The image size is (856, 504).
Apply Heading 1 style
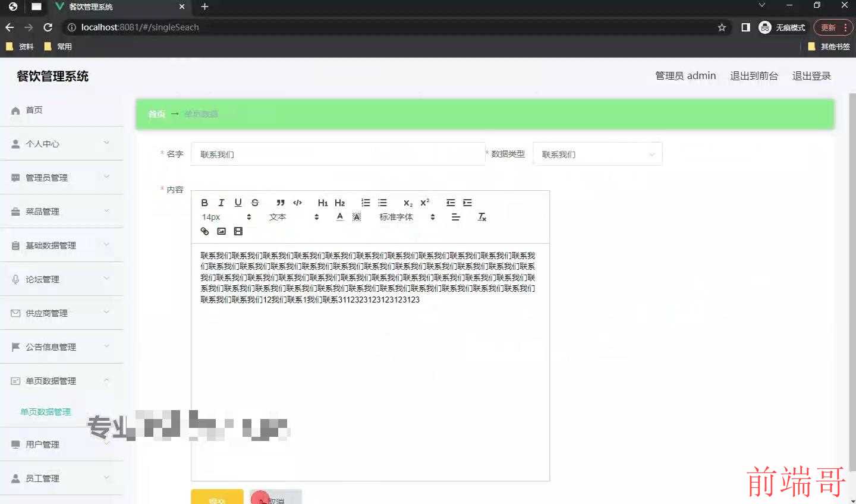[323, 203]
